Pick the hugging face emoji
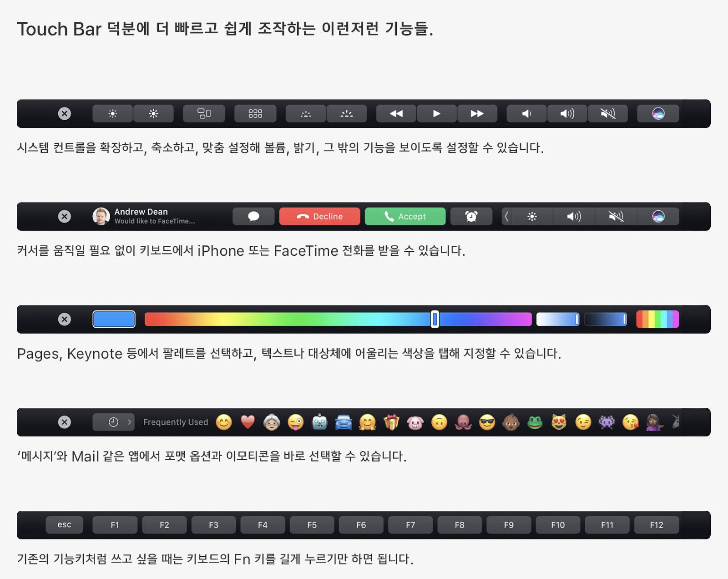The height and width of the screenshot is (579, 728). [368, 422]
